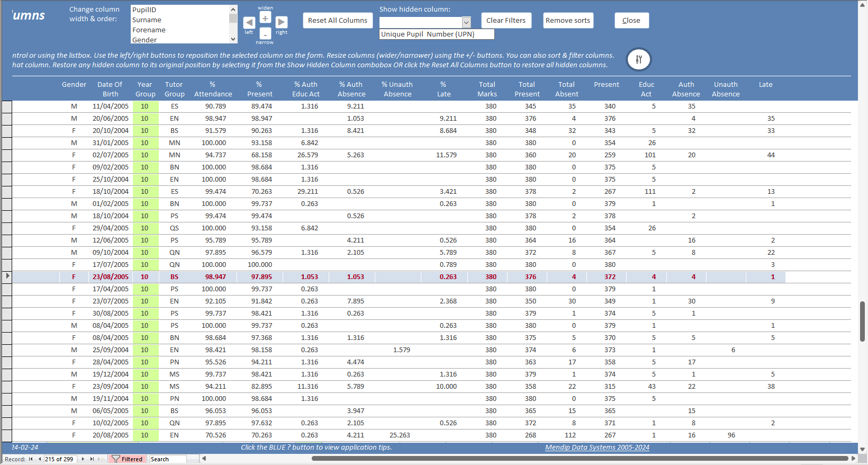Viewport: 868px width, 465px height.
Task: Move selected column right with arrow button
Action: (282, 22)
